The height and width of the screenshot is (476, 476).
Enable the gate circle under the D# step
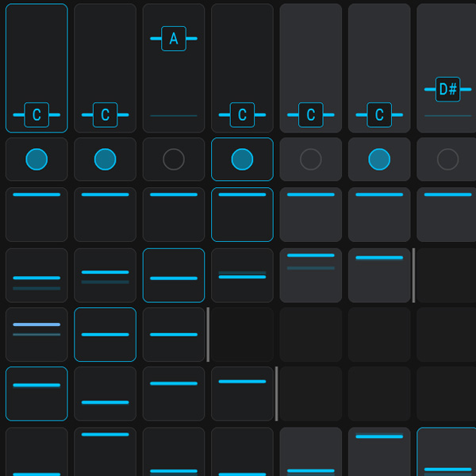click(447, 159)
